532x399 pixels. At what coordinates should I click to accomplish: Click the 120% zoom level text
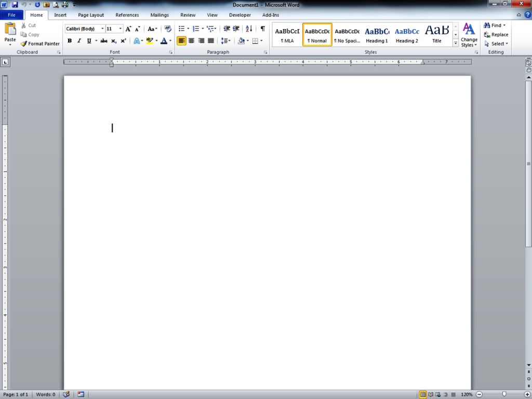467,394
